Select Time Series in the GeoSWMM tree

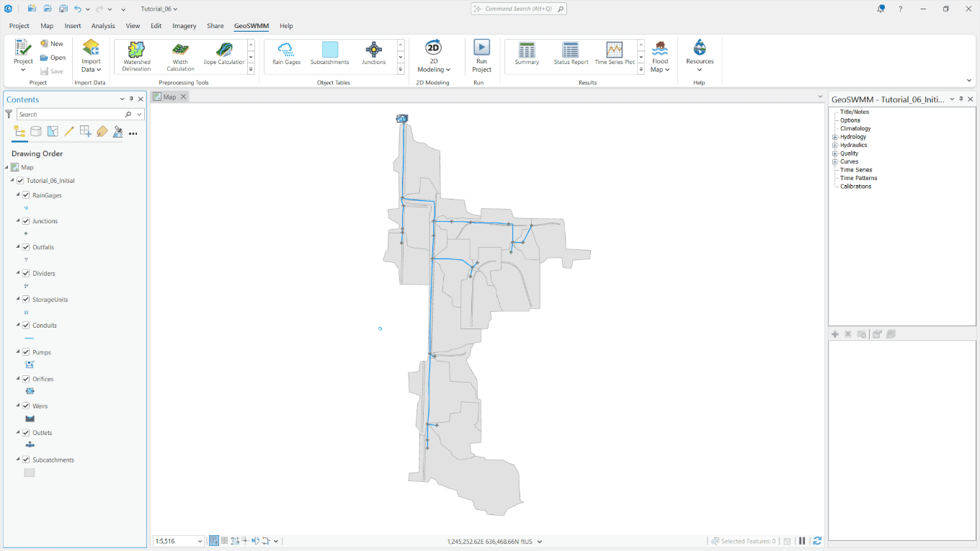coord(856,169)
